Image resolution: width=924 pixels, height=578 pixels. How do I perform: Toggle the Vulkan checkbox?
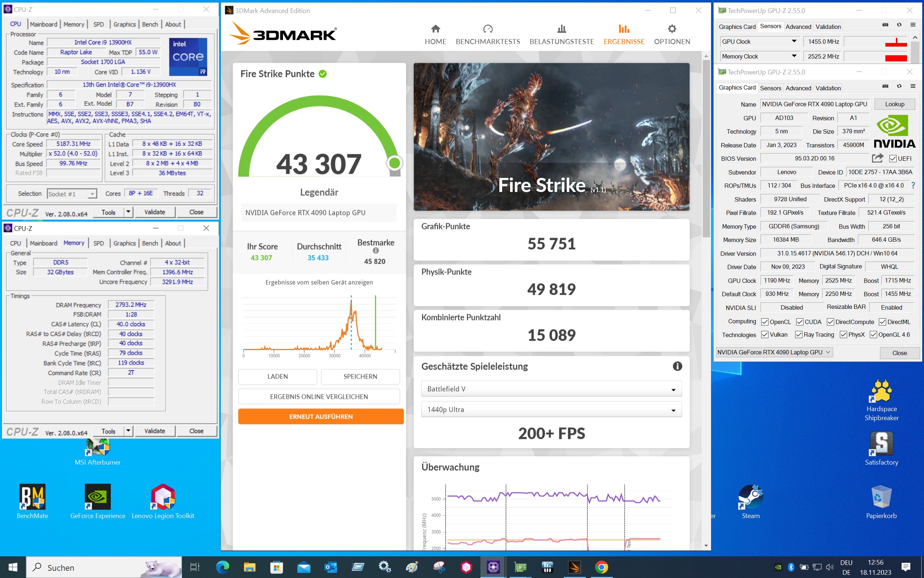point(765,335)
